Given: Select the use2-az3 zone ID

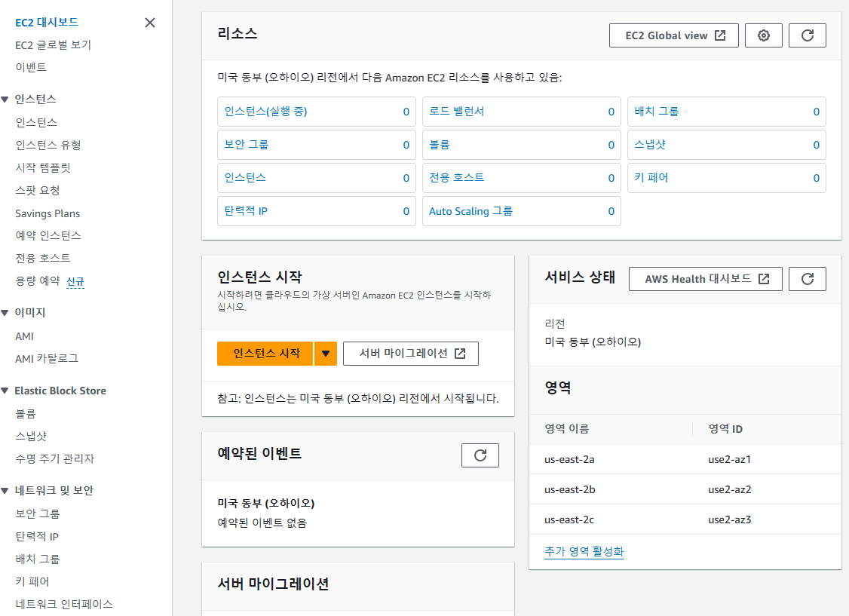Looking at the screenshot, I should tap(729, 520).
